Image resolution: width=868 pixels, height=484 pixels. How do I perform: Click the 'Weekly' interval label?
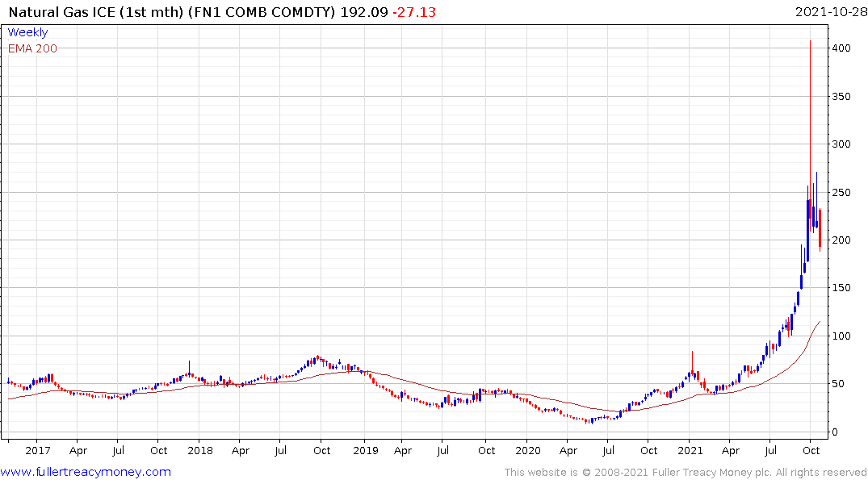[27, 32]
